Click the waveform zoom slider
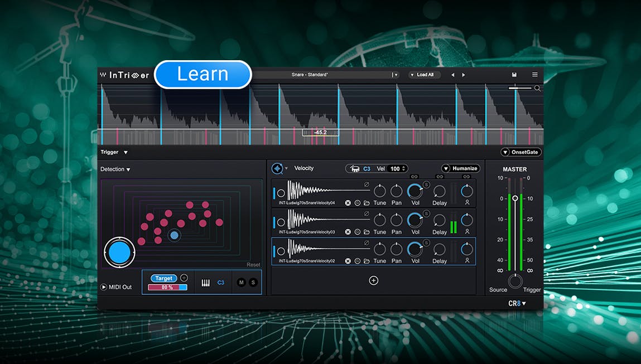 (x=519, y=88)
